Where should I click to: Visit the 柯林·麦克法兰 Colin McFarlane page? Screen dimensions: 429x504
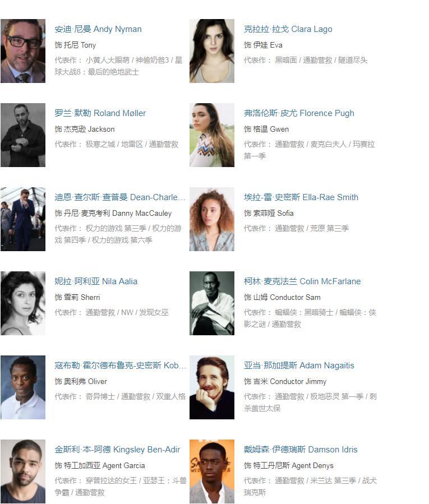[x=302, y=281]
